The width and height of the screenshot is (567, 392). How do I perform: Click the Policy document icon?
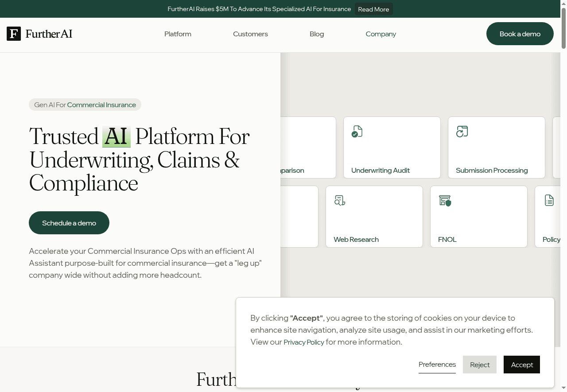coord(549,200)
